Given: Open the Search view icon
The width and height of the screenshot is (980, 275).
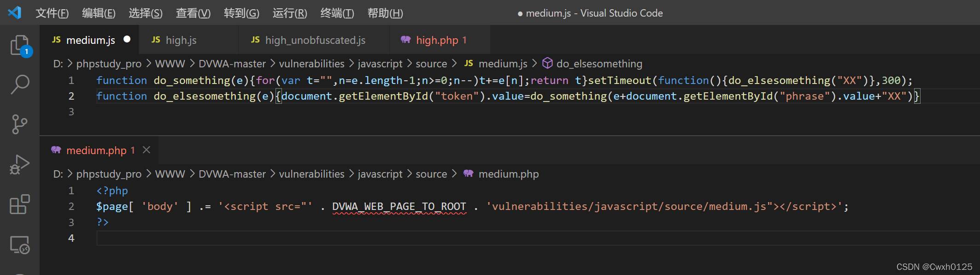Looking at the screenshot, I should tap(20, 85).
